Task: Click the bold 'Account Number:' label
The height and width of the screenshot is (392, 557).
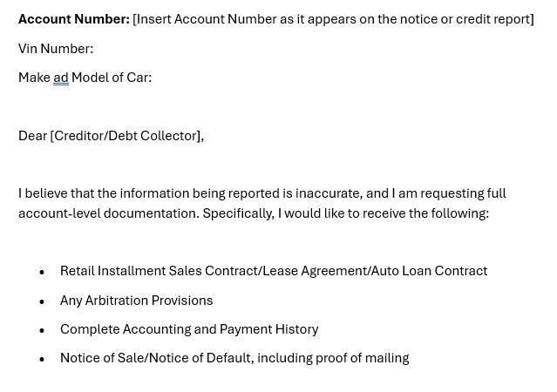Action: pos(74,19)
